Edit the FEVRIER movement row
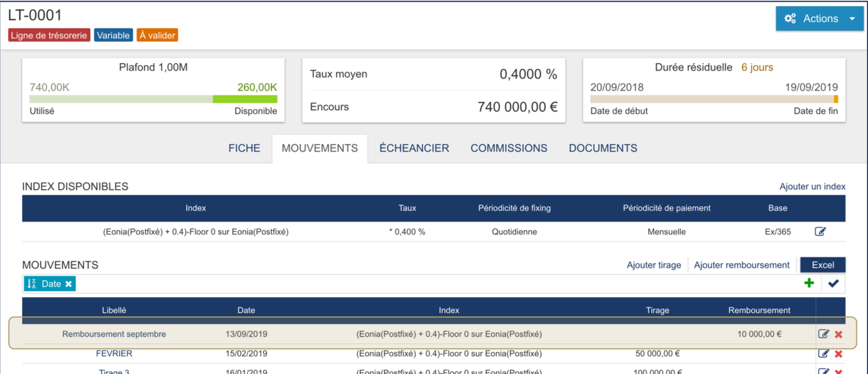The height and width of the screenshot is (374, 868). [824, 354]
